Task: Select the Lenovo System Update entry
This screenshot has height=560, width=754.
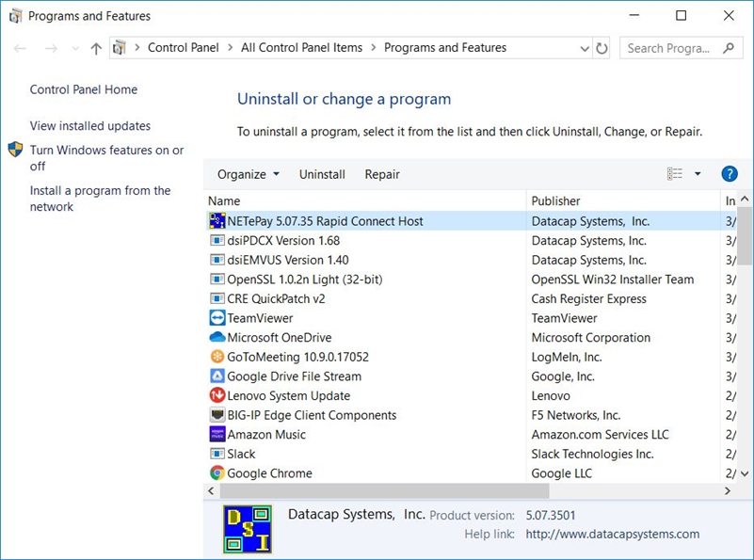Action: pyautogui.click(x=289, y=395)
